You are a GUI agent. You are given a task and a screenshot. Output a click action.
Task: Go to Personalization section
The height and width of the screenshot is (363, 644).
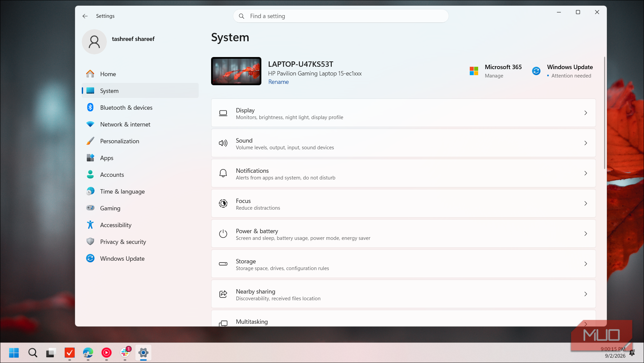140,141
